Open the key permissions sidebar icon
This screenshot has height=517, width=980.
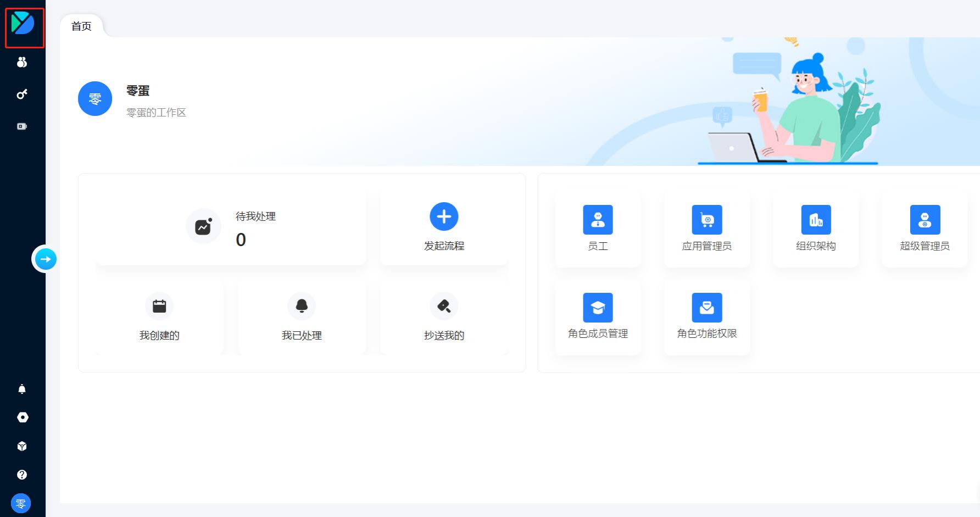coord(22,94)
